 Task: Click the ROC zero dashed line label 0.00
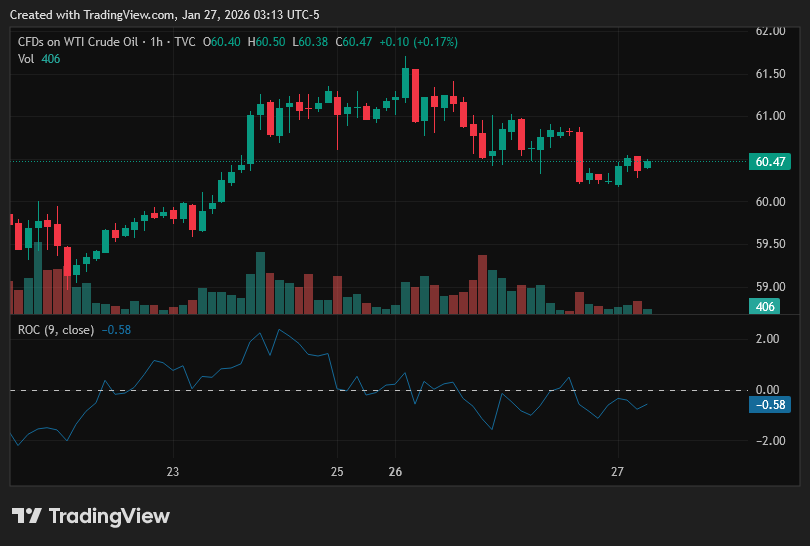767,390
